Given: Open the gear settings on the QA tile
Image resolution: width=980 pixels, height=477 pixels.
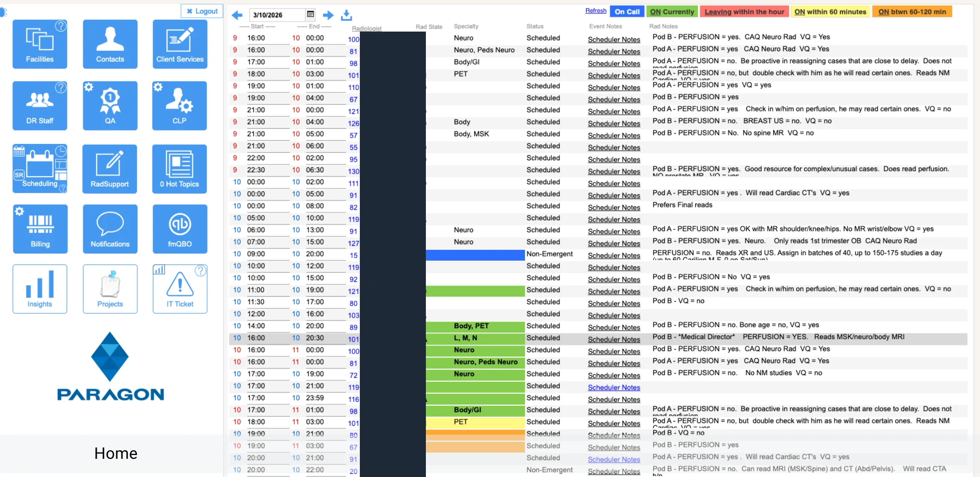Looking at the screenshot, I should click(89, 87).
